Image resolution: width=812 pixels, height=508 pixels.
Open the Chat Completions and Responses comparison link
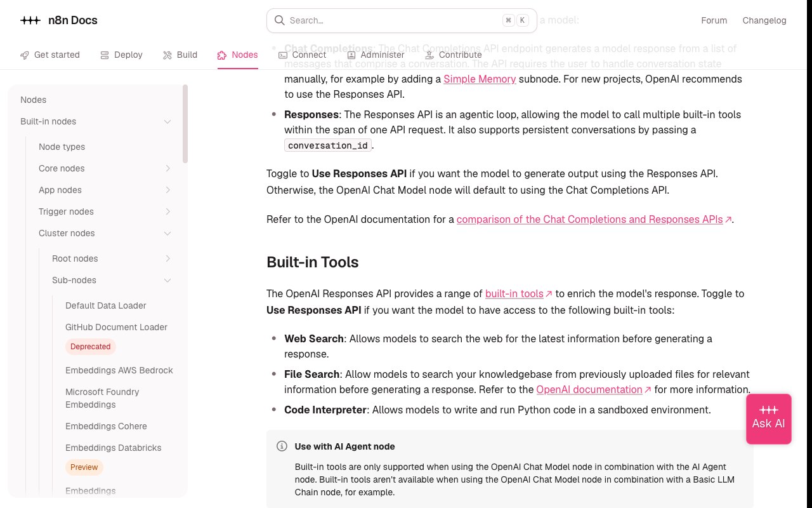click(594, 219)
